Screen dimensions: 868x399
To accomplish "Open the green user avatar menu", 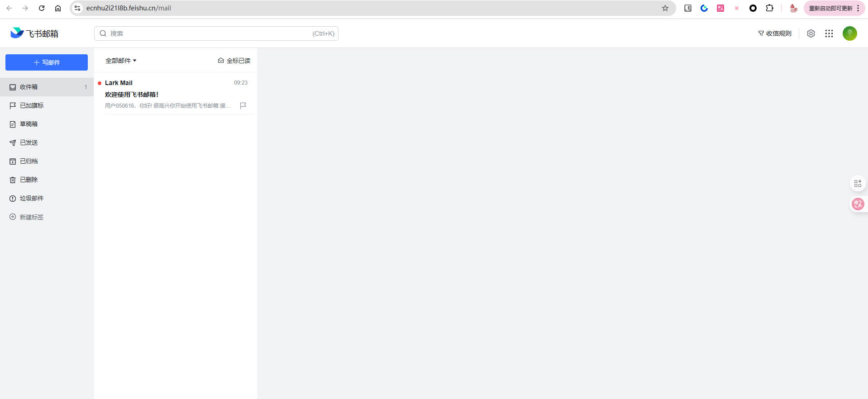I will click(x=850, y=33).
